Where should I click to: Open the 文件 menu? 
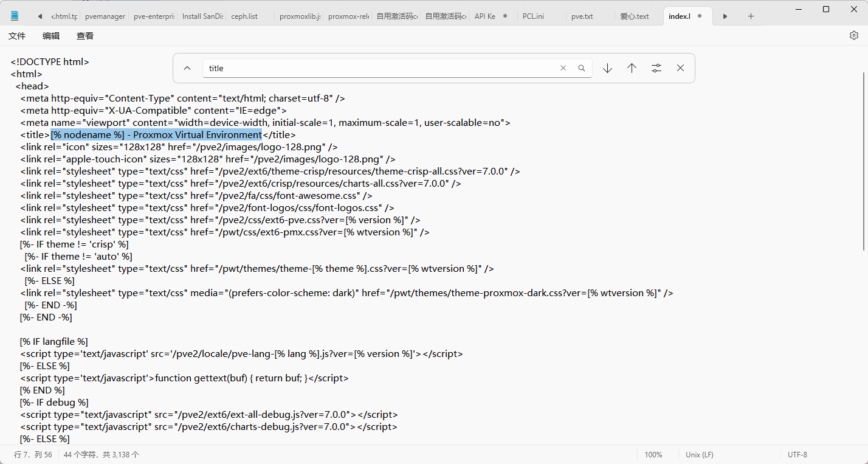coord(17,36)
